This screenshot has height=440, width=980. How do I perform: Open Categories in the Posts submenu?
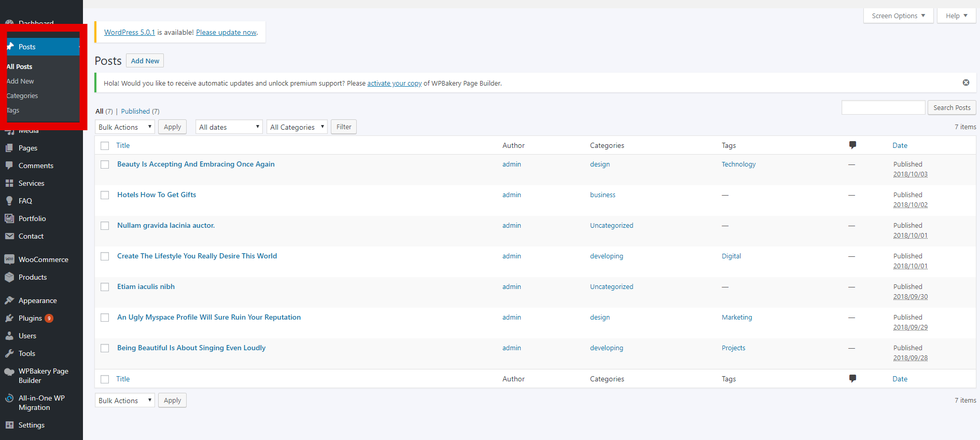click(x=22, y=95)
